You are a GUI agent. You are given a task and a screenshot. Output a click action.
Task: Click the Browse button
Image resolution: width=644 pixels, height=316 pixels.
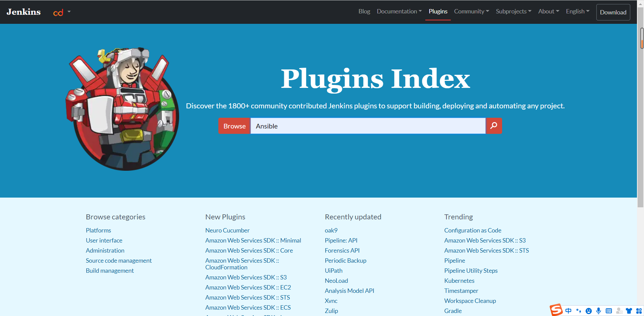(x=234, y=126)
